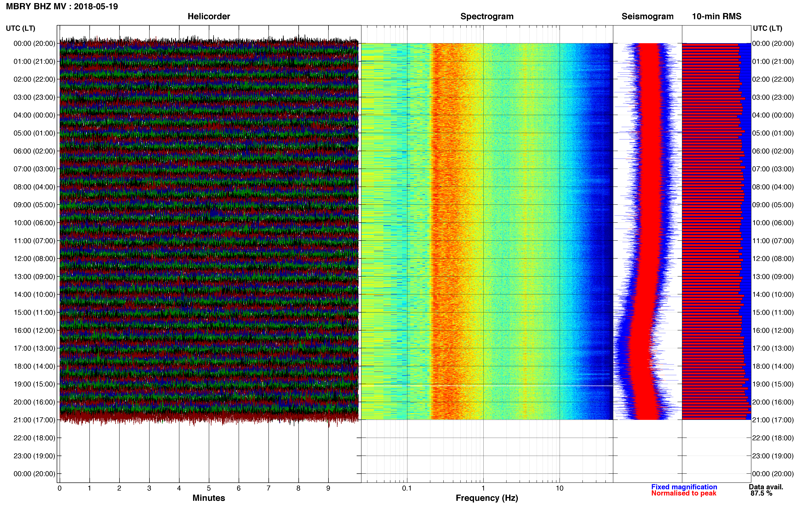Select the 'Seismogram' panel heading

(x=648, y=16)
